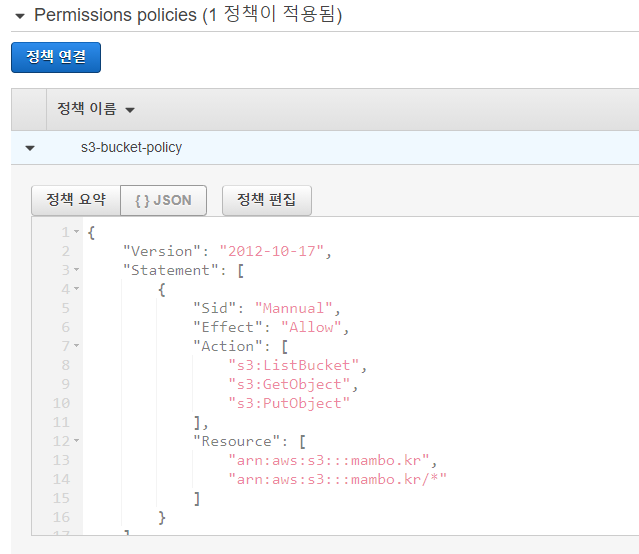Fold the Statement array on line 3
This screenshot has width=639, height=554.
(x=76, y=271)
